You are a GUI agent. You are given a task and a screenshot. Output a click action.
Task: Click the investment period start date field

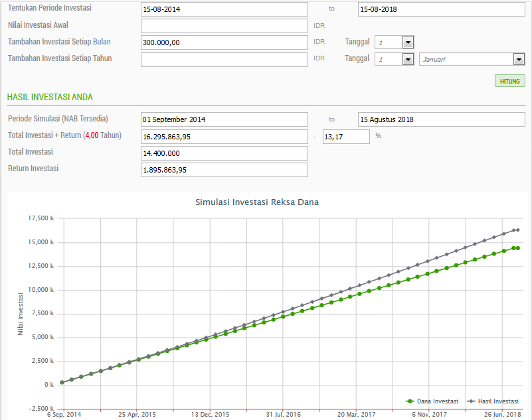[x=224, y=9]
